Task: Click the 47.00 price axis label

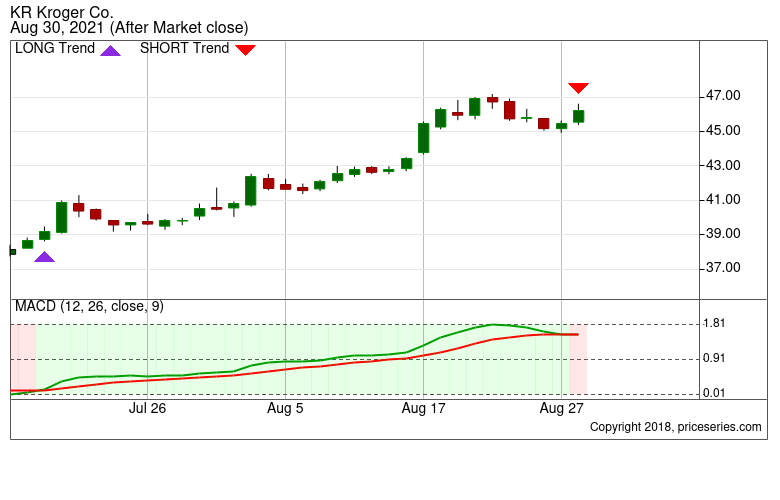Action: [723, 96]
